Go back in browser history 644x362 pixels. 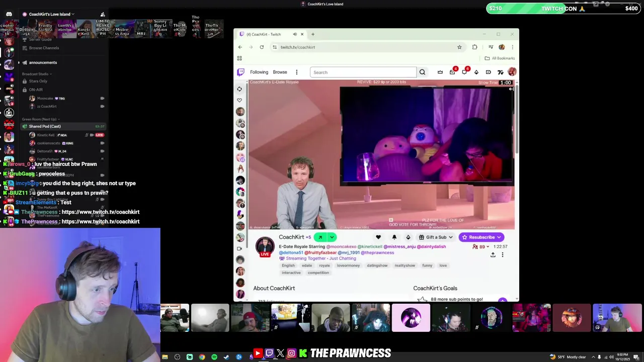240,47
